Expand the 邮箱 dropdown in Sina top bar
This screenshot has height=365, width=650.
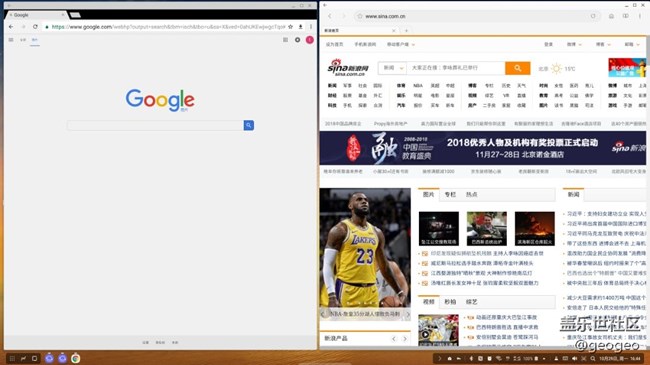(x=632, y=44)
